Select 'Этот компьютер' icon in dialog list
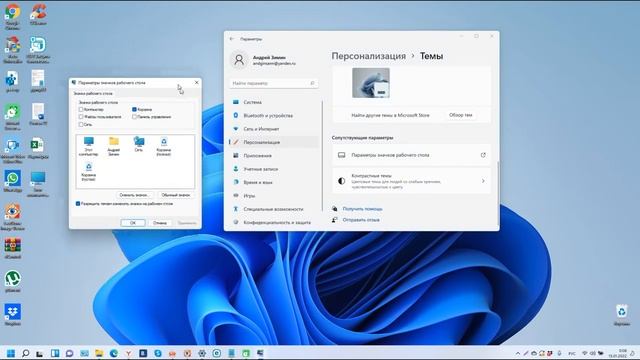The image size is (640, 360). (89, 147)
